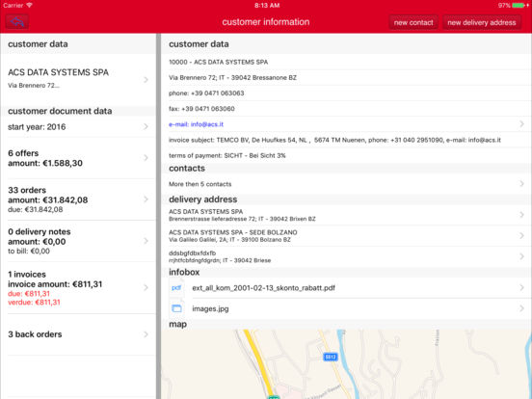Screen dimensions: 532x399
Task: Expand the e-mail row chevron
Action: pos(521,124)
